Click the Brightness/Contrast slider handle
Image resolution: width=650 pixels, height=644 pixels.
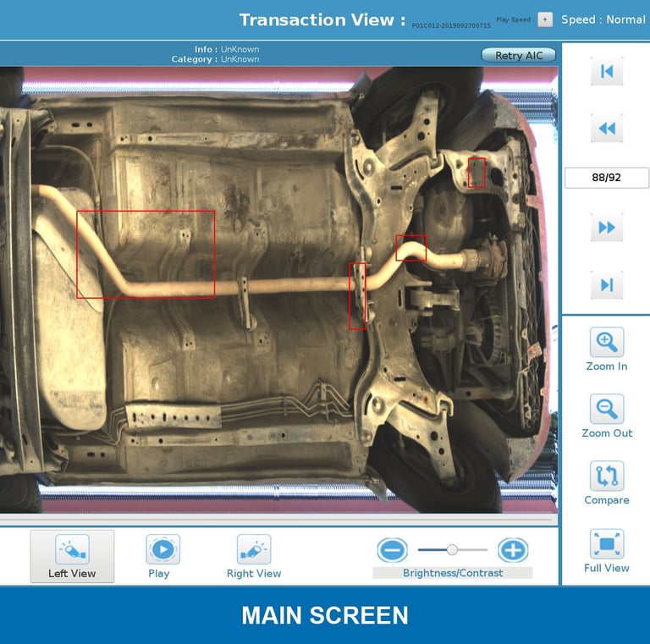point(452,550)
